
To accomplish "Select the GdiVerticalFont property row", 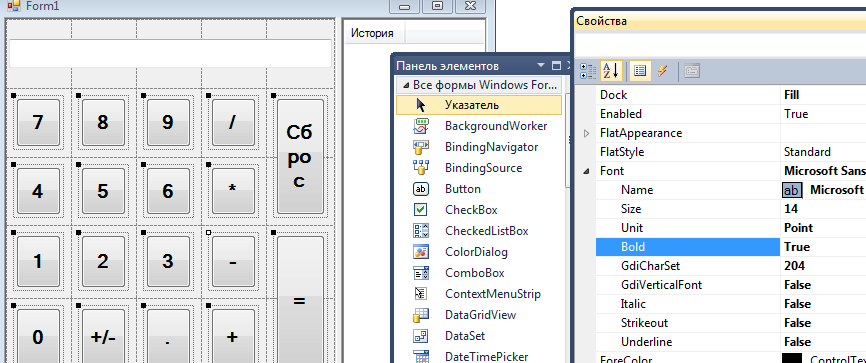I will (731, 285).
